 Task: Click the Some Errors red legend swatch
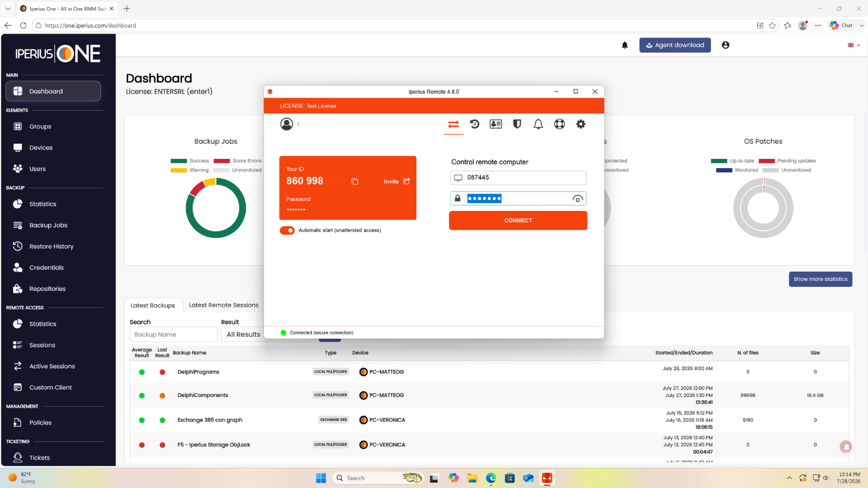point(222,161)
